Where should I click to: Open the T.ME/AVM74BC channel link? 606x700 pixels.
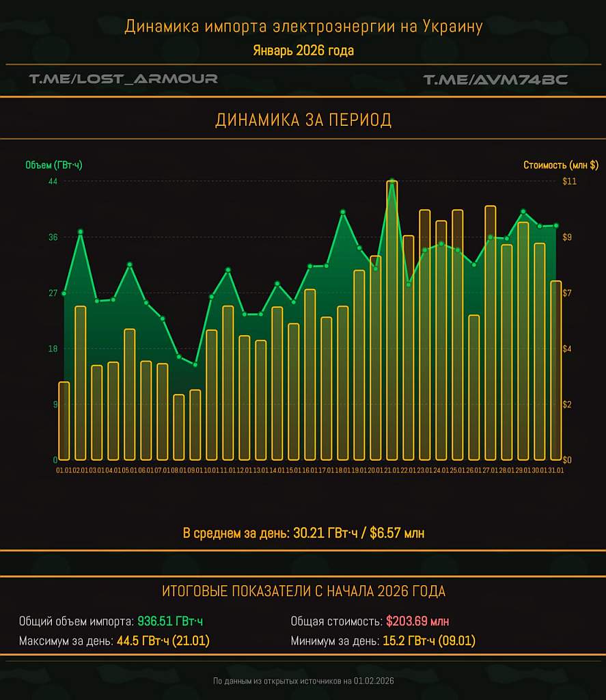pyautogui.click(x=495, y=79)
